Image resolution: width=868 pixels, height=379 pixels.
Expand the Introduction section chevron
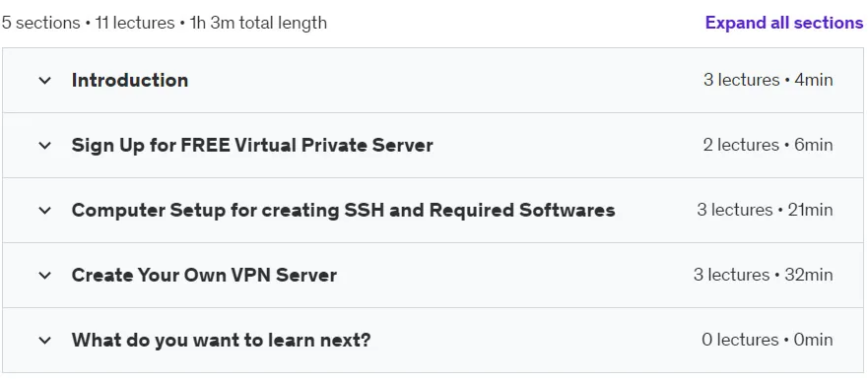pyautogui.click(x=45, y=80)
